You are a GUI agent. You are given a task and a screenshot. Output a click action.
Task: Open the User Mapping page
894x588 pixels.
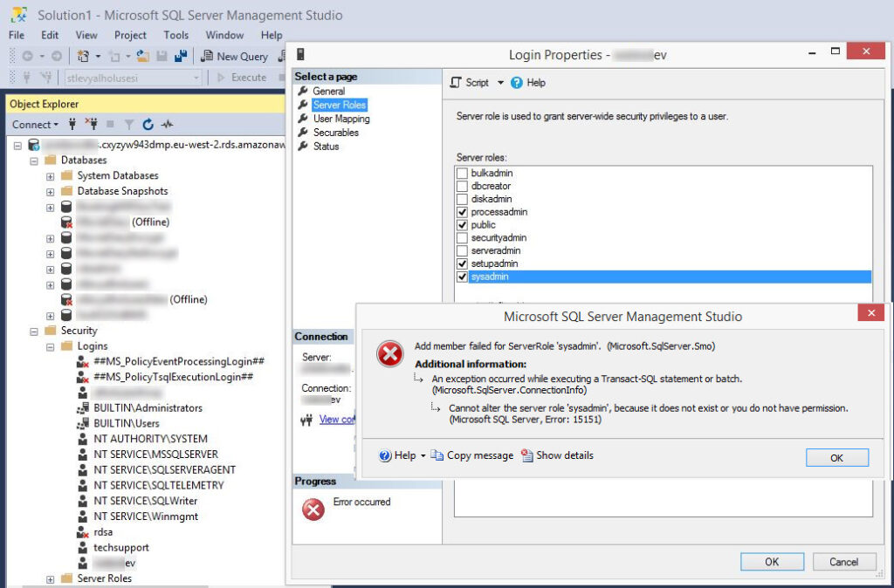tap(341, 119)
